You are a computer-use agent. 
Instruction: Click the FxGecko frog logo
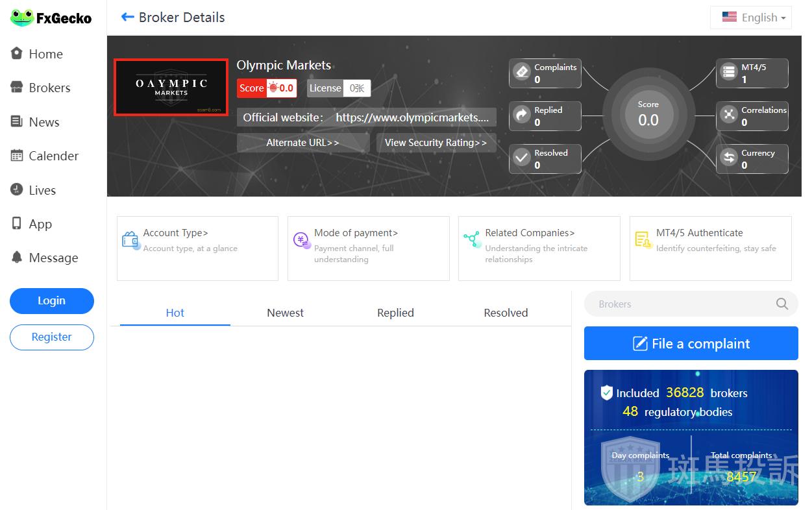click(x=21, y=18)
